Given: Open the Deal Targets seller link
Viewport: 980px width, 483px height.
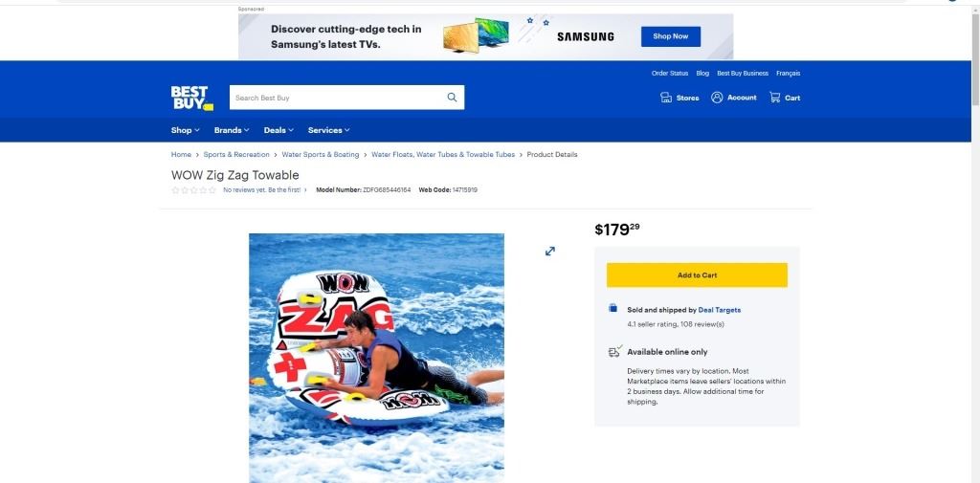Looking at the screenshot, I should [x=720, y=310].
